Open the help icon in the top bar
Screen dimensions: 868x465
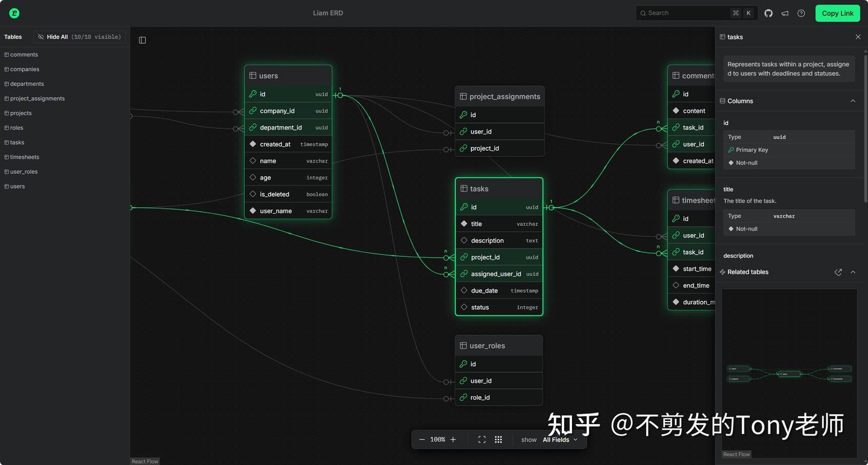pos(801,13)
